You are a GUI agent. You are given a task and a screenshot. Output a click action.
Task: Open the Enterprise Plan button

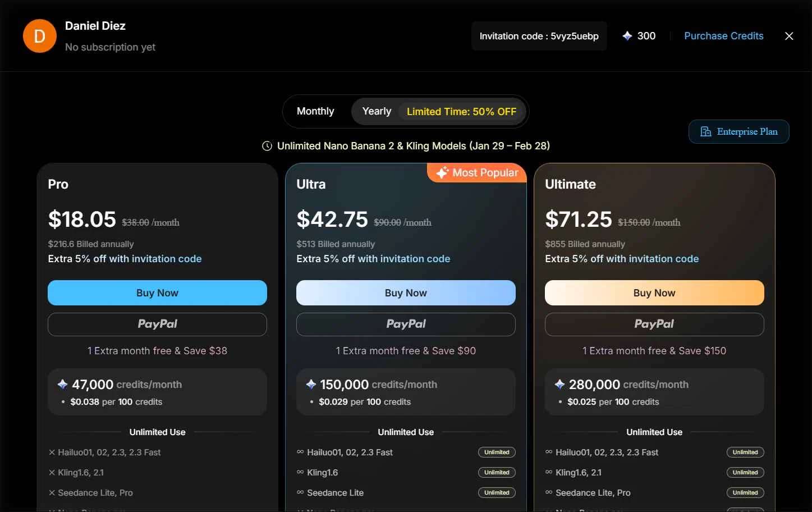coord(739,131)
